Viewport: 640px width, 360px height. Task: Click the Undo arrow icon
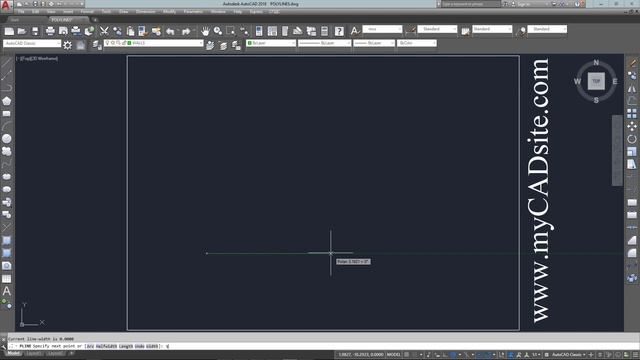click(x=170, y=31)
